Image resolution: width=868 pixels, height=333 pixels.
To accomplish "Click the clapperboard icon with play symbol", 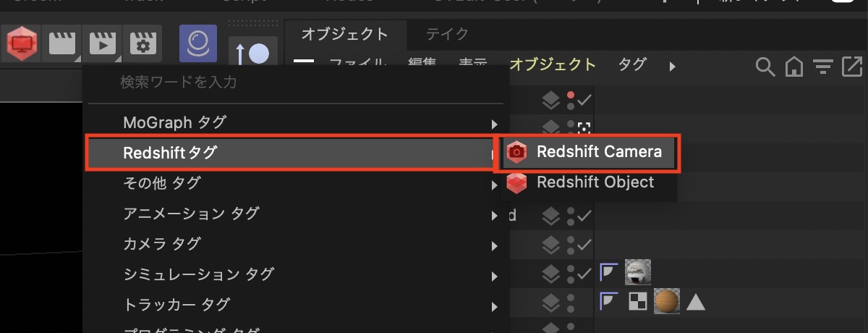I will tap(102, 45).
